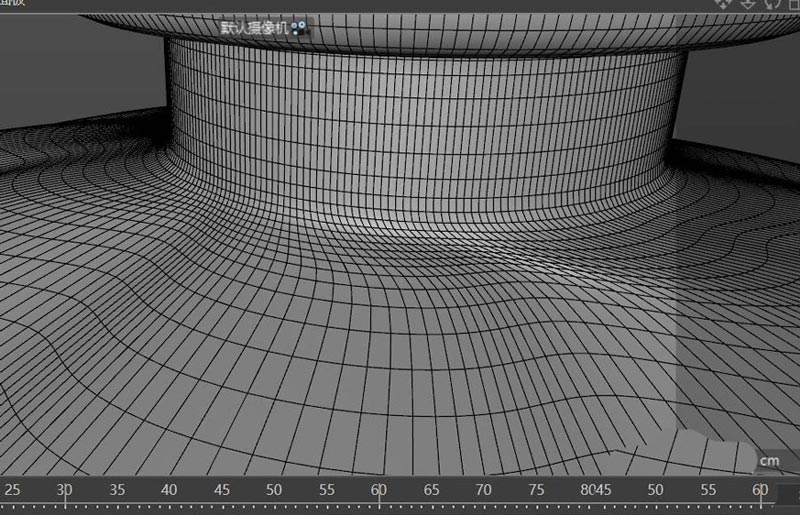
Task: Move timeline to frame 35
Action: tap(116, 490)
